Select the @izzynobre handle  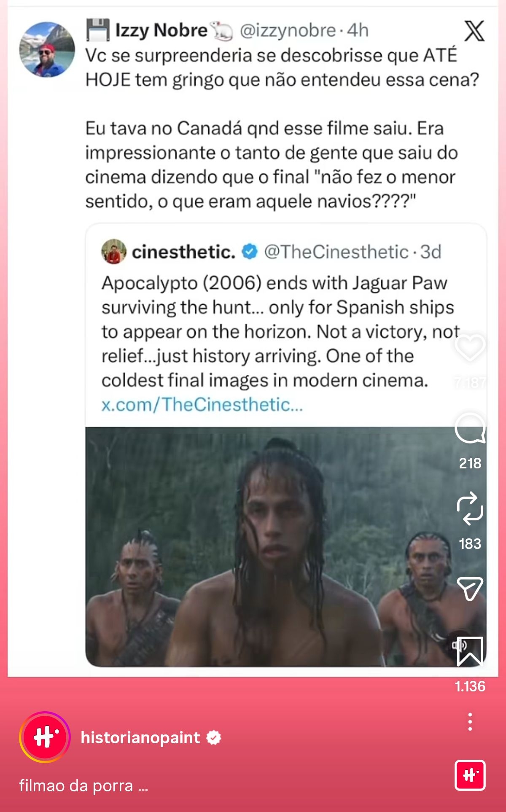pos(288,30)
